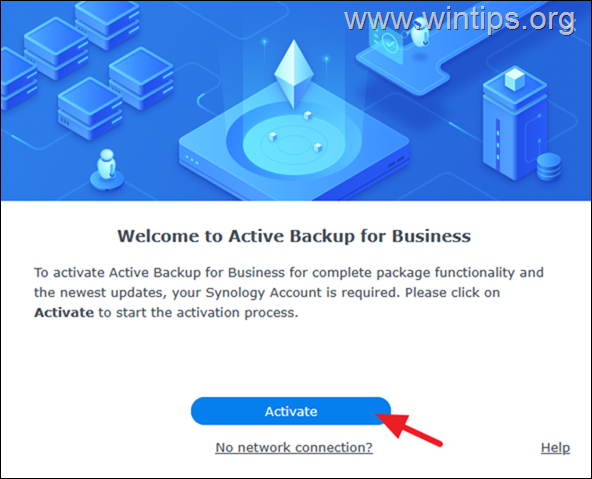This screenshot has height=479, width=592.
Task: Click the www.wintips.org watermark text
Action: [460, 20]
